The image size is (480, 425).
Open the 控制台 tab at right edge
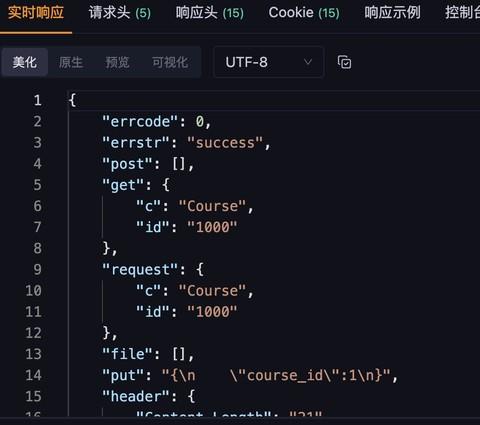pos(463,13)
